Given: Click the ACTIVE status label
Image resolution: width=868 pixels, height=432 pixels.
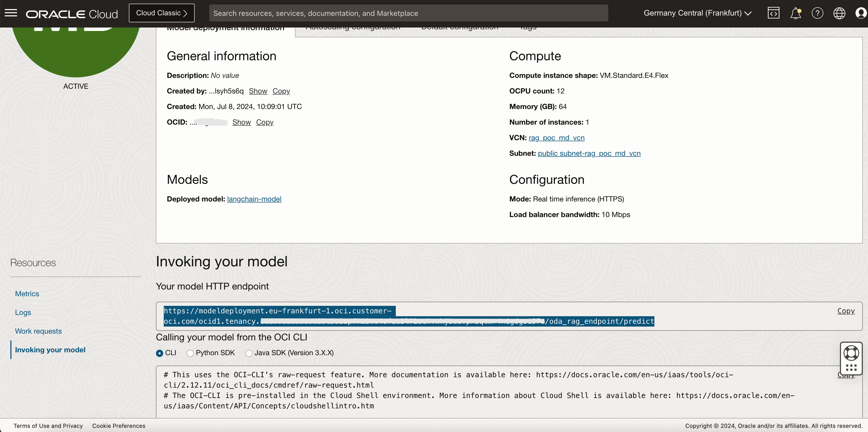Looking at the screenshot, I should tap(76, 86).
